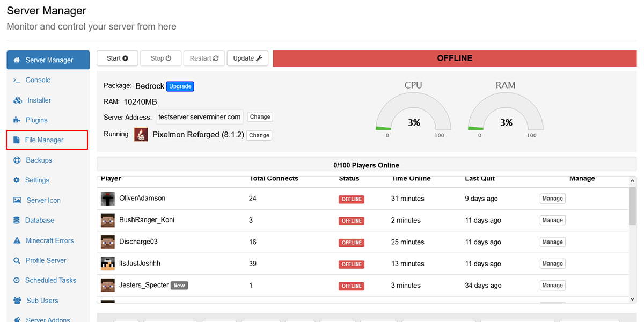This screenshot has width=644, height=322.
Task: Go to the Installer page
Action: click(x=48, y=100)
